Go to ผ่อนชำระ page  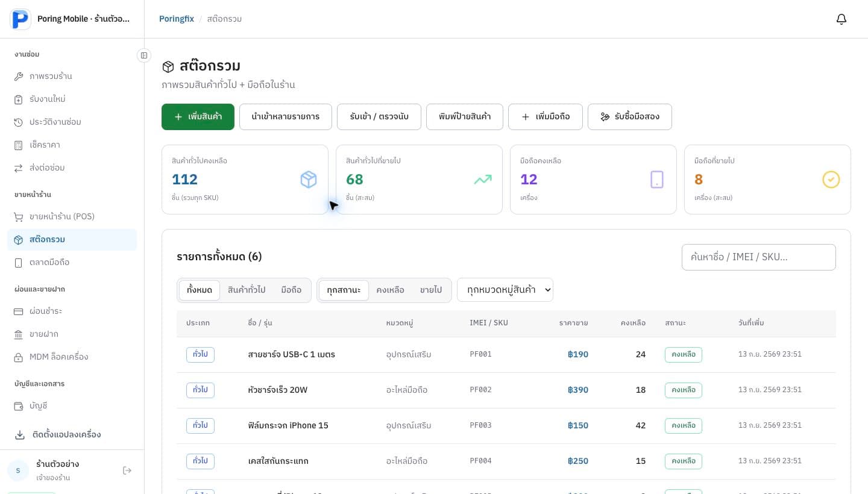(x=72, y=311)
